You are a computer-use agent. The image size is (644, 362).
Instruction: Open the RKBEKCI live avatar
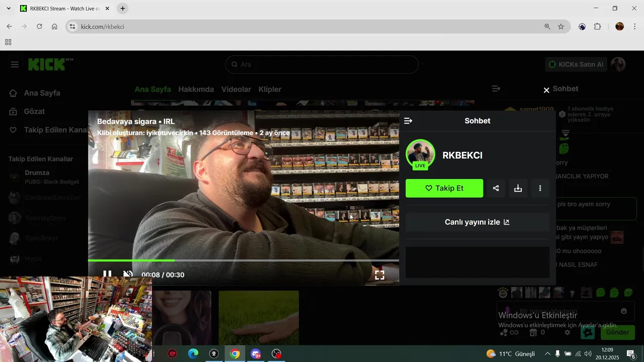point(420,154)
